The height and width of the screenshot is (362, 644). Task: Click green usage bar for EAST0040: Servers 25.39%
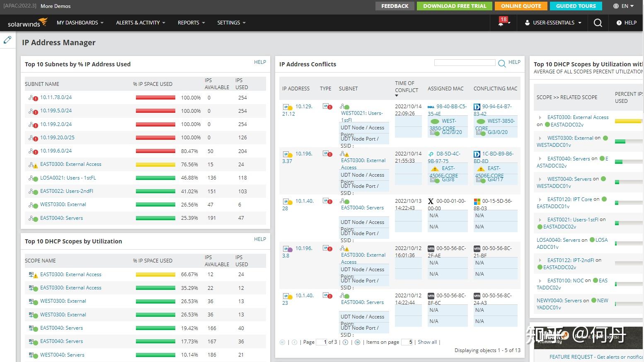155,218
